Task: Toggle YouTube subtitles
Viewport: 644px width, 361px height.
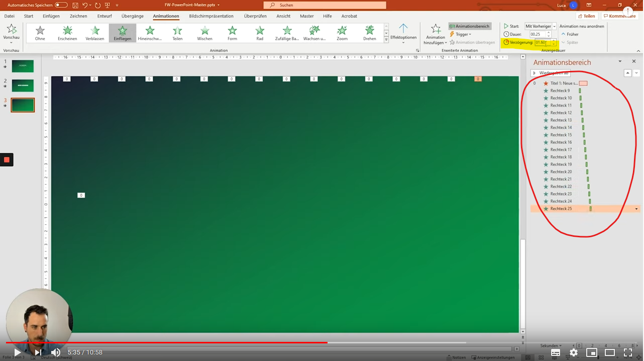Action: (x=556, y=352)
